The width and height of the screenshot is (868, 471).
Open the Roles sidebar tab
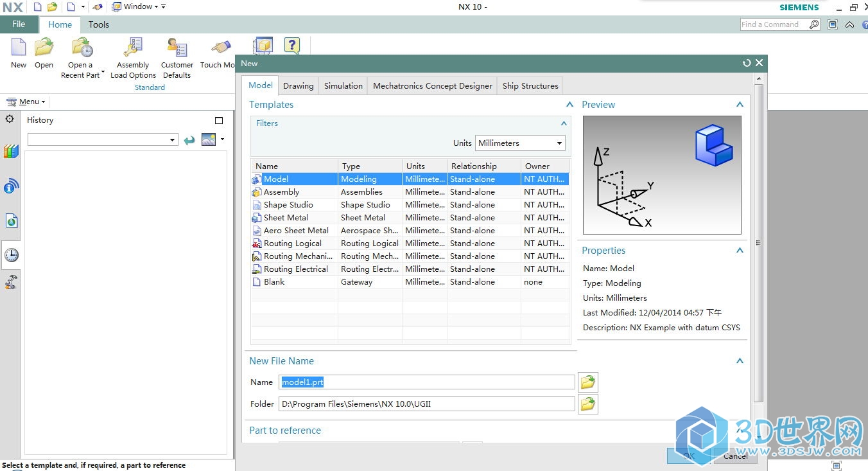pyautogui.click(x=11, y=282)
